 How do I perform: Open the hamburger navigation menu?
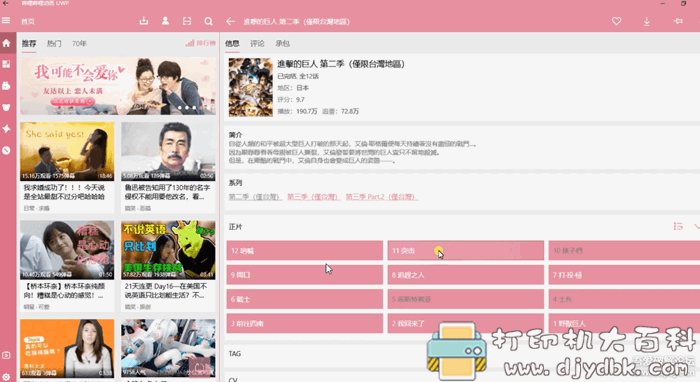pos(6,21)
